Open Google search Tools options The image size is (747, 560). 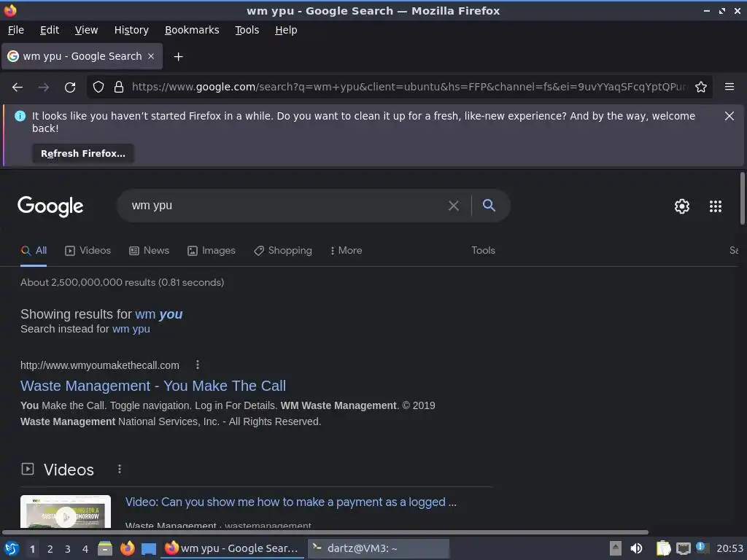click(x=483, y=251)
